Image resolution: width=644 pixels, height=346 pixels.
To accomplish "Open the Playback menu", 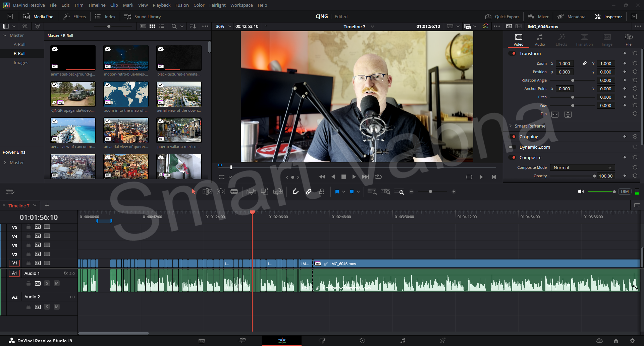I will [x=161, y=5].
